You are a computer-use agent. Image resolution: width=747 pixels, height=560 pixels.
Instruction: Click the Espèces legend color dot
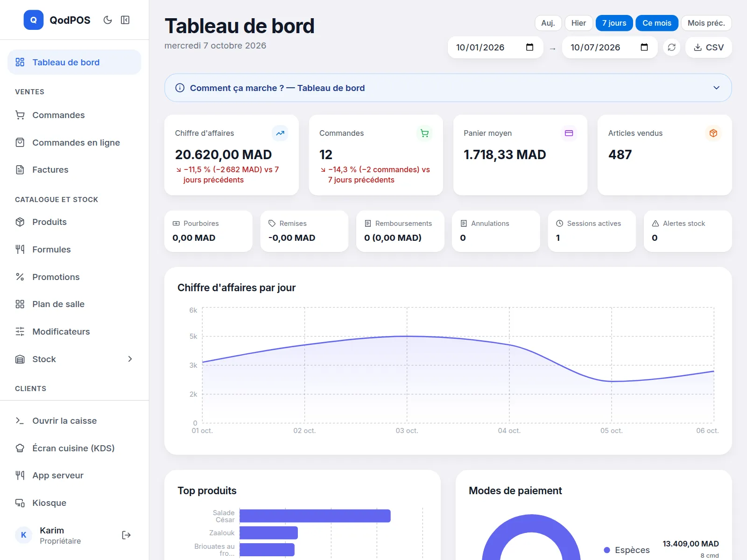click(607, 550)
